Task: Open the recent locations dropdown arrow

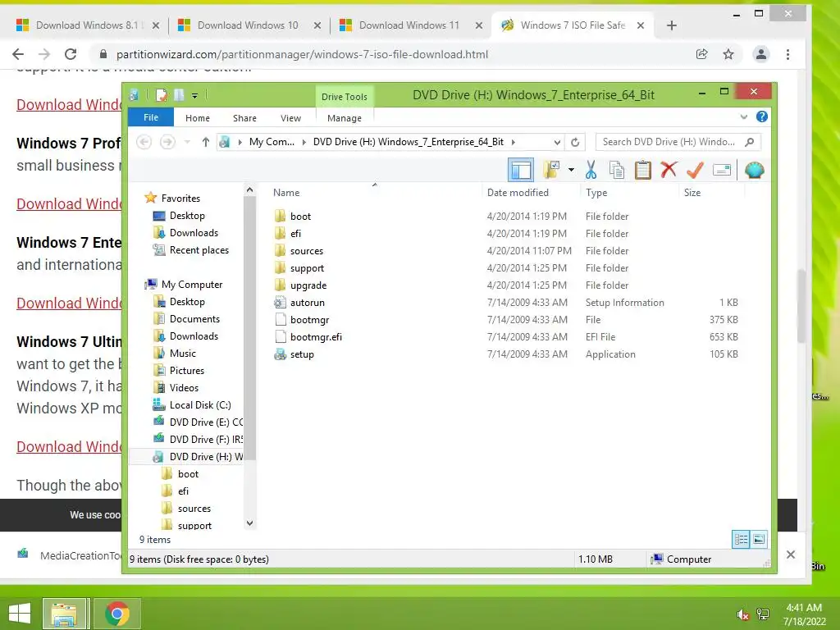Action: 187,142
